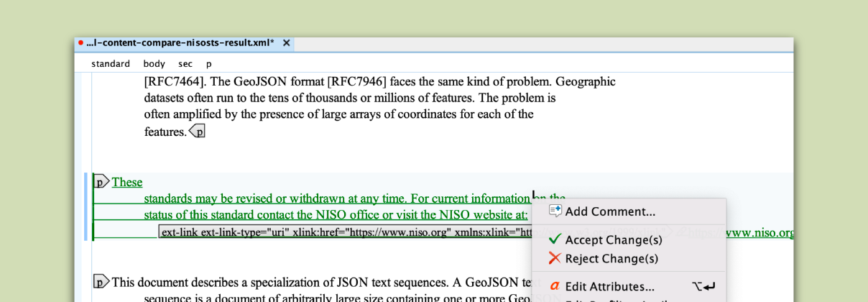Click the www.niso.org link text
The height and width of the screenshot is (302, 868).
tap(760, 233)
